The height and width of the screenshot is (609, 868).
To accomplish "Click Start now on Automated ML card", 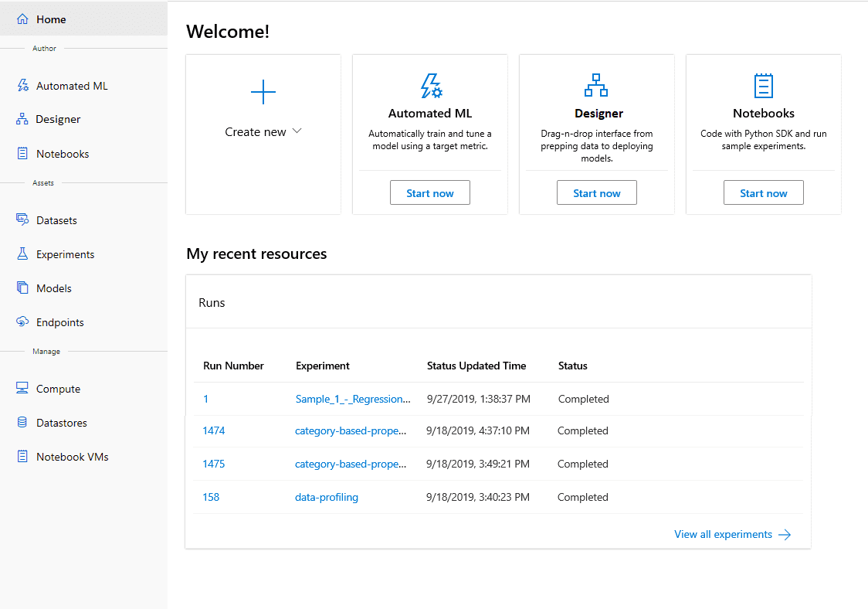I will point(429,192).
